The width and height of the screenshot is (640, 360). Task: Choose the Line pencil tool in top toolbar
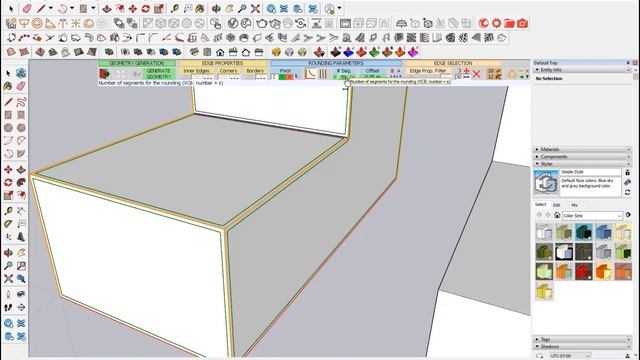pyautogui.click(x=41, y=8)
